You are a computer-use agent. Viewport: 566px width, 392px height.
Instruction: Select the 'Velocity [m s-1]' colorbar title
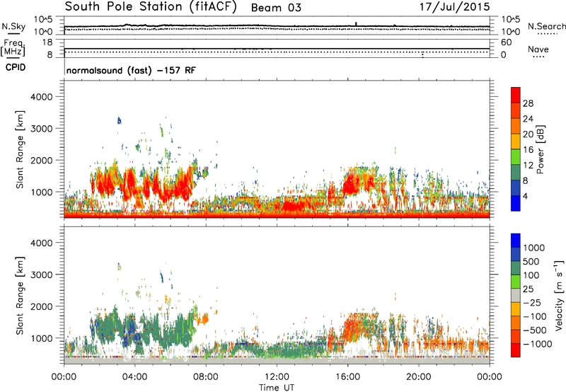tap(559, 295)
